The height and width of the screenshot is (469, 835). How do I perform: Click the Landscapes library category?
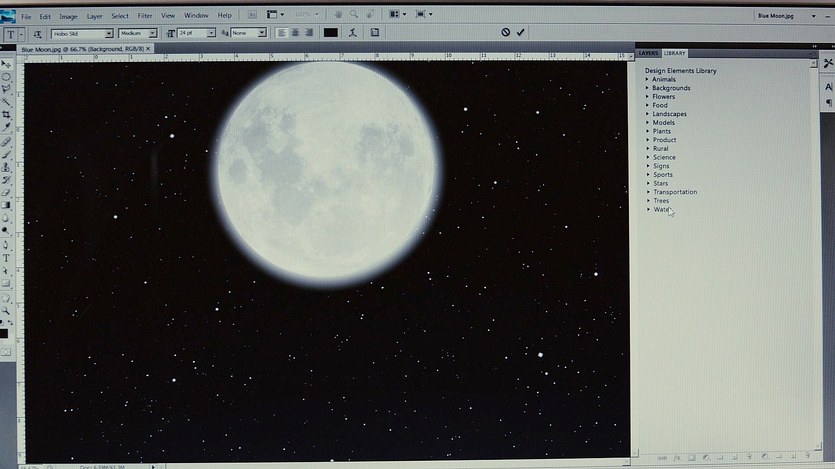tap(669, 114)
